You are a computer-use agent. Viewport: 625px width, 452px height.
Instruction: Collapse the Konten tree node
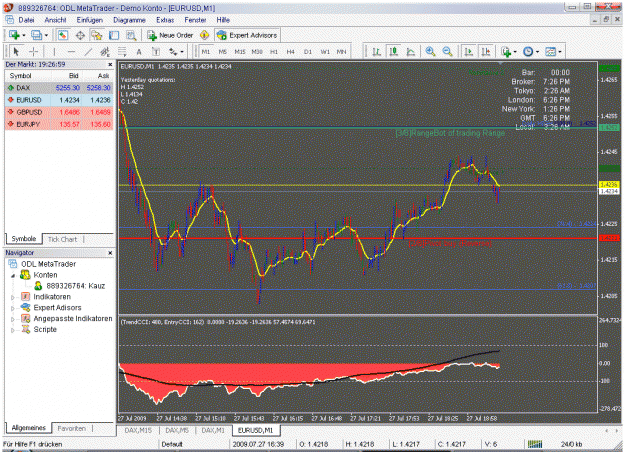pyautogui.click(x=13, y=275)
